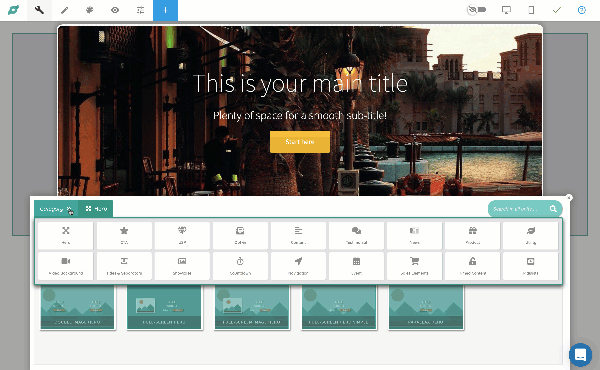This screenshot has height=370, width=600.
Task: Select the main title text
Action: [300, 84]
